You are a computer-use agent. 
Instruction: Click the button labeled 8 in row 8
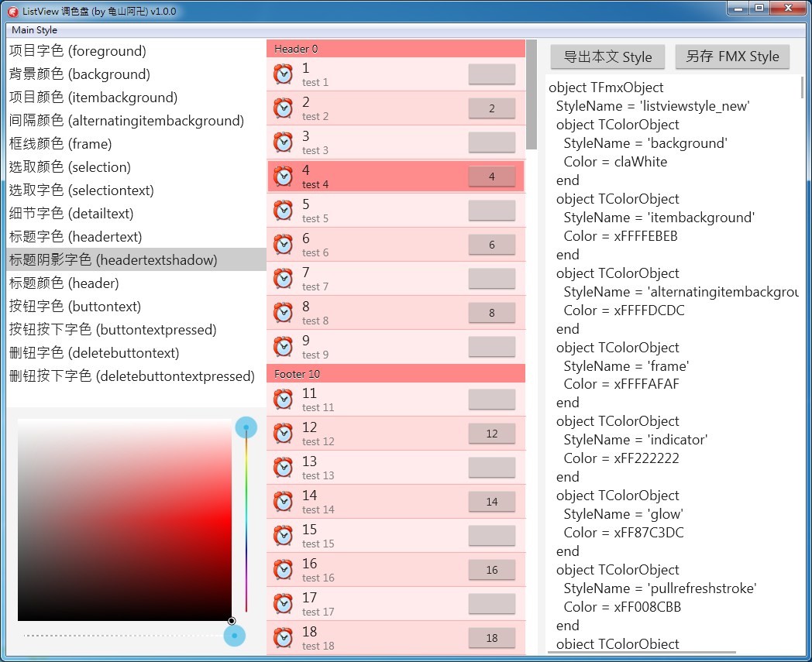(x=492, y=313)
